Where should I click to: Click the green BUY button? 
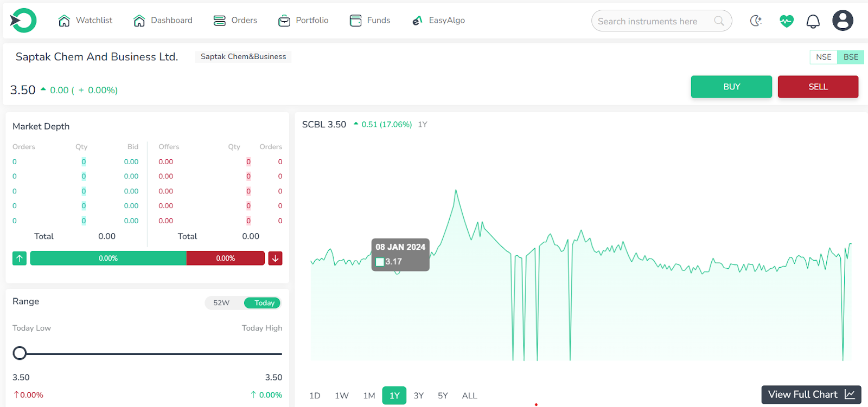pyautogui.click(x=731, y=87)
